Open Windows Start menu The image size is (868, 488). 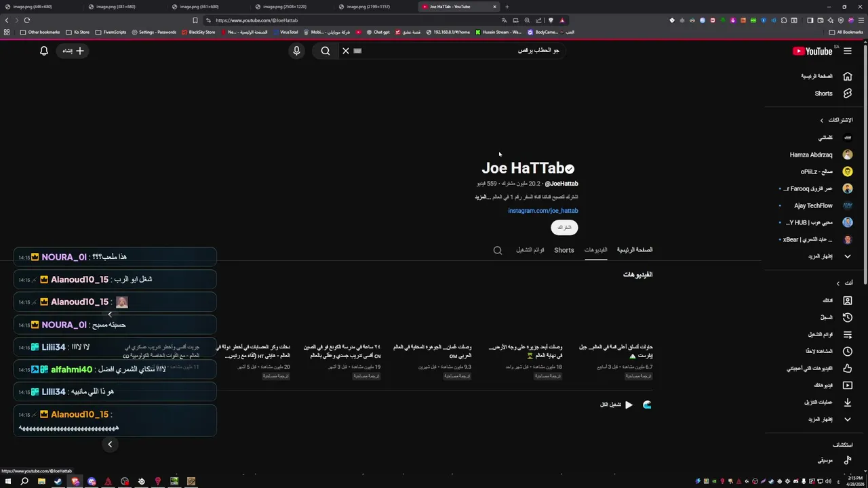[x=8, y=481]
